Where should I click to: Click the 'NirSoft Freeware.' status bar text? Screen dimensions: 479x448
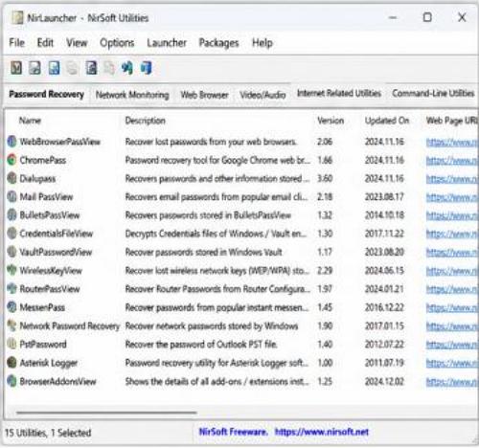tap(233, 432)
